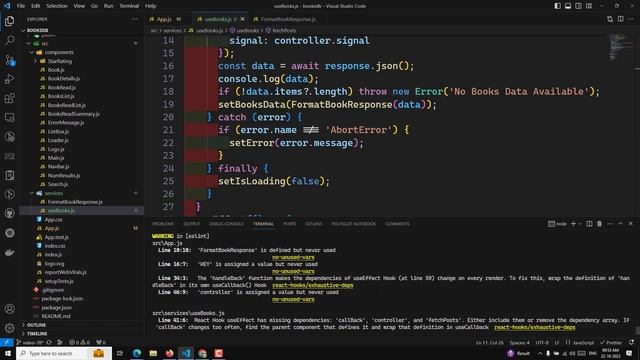Expand the OUTLINE section
640x360 pixels.
36,325
